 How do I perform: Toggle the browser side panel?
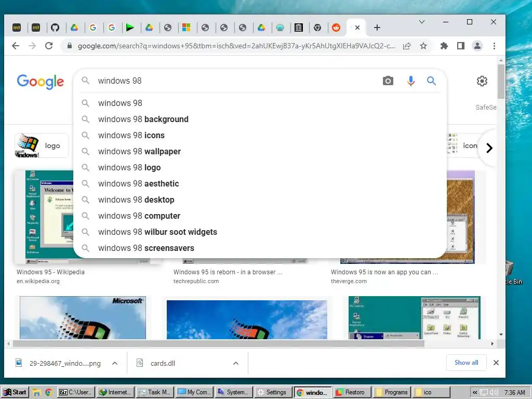[x=460, y=46]
